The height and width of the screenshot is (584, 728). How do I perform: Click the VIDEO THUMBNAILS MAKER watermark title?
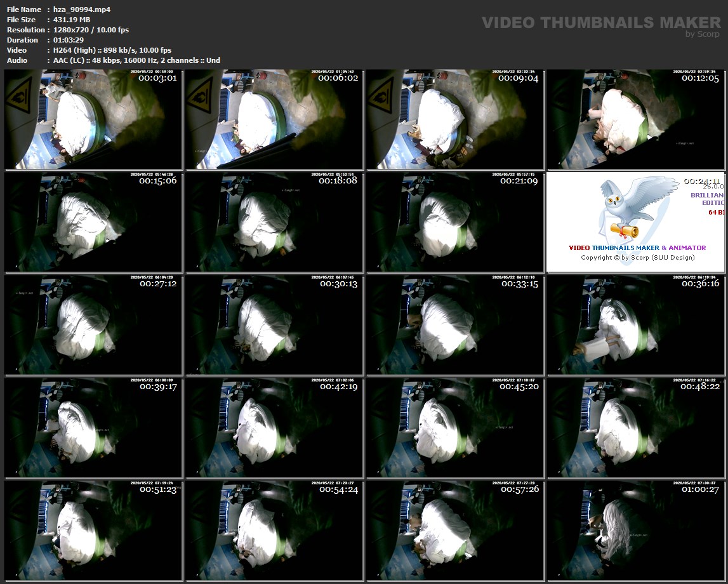[x=600, y=23]
